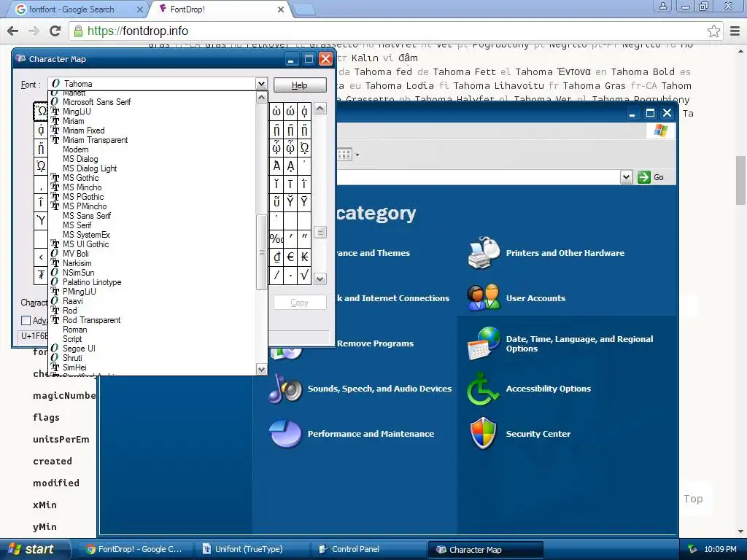Open Date, Time, Language, Regional Options icon
This screenshot has height=560, width=747.
point(484,343)
